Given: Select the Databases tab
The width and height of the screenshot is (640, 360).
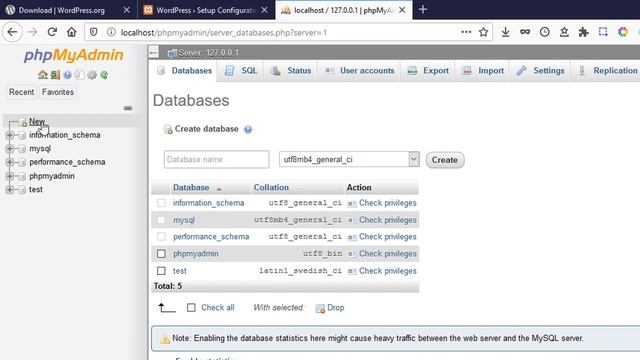Looking at the screenshot, I should 184,71.
